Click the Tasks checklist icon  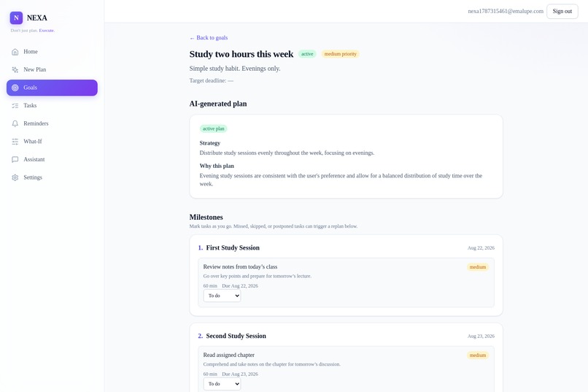pyautogui.click(x=15, y=106)
